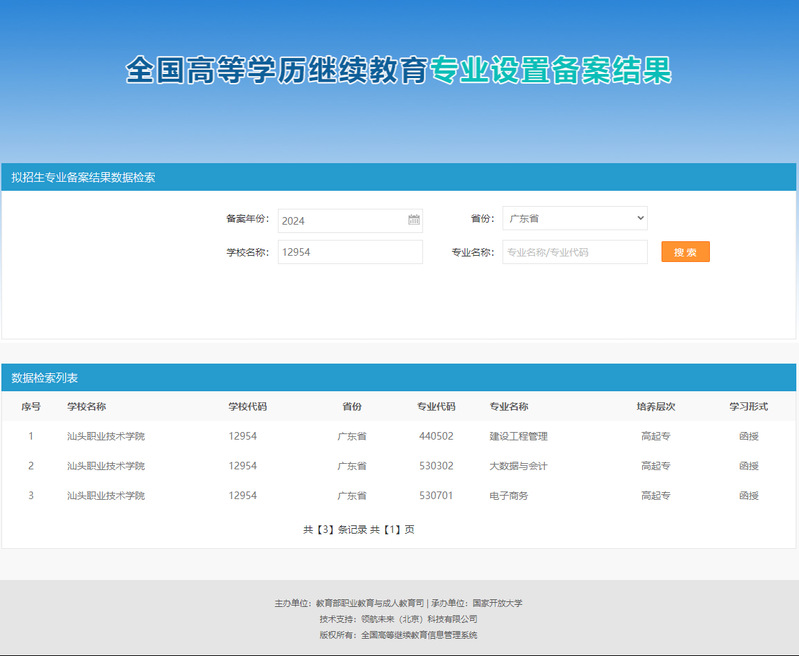Click major code 530701 in the table
Screen dimensions: 799x656
436,496
